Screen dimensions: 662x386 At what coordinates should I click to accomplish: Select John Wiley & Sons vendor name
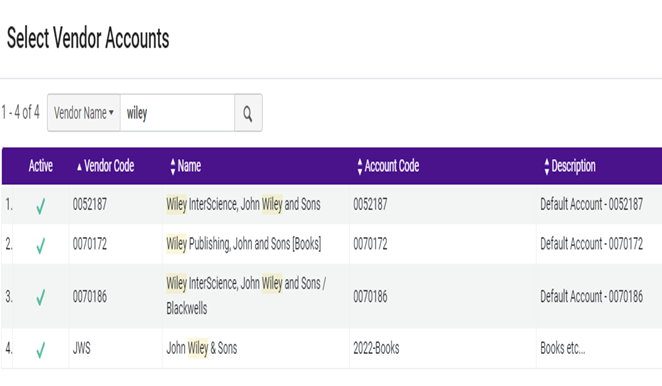point(201,348)
